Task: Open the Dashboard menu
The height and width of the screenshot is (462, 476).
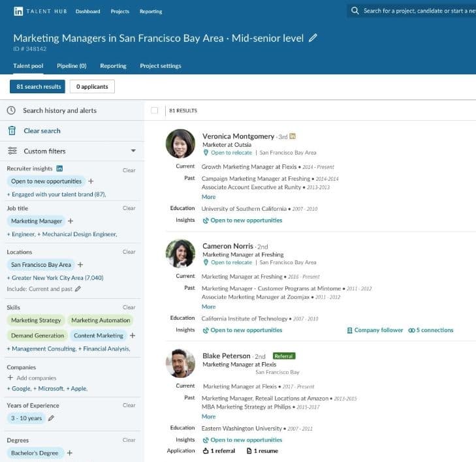Action: pos(87,11)
